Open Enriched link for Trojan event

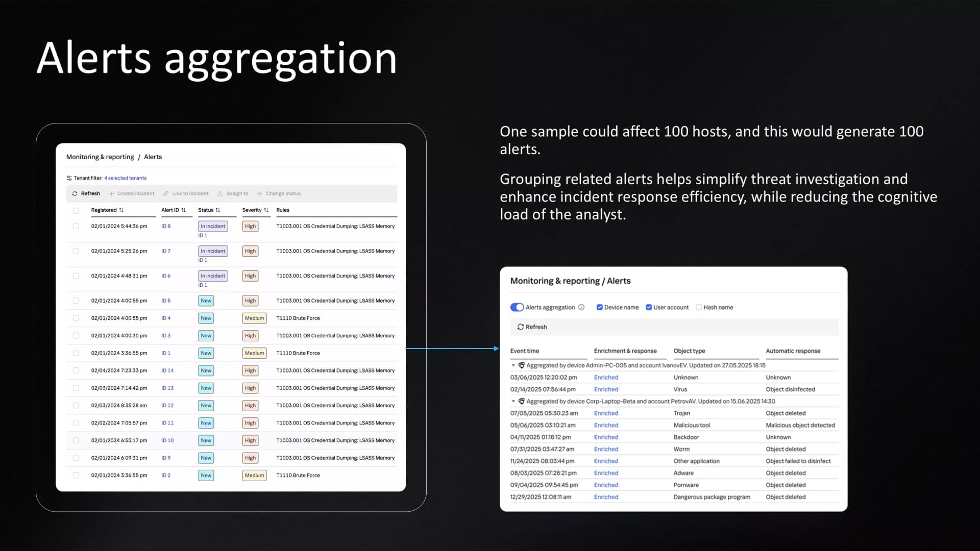click(x=606, y=413)
